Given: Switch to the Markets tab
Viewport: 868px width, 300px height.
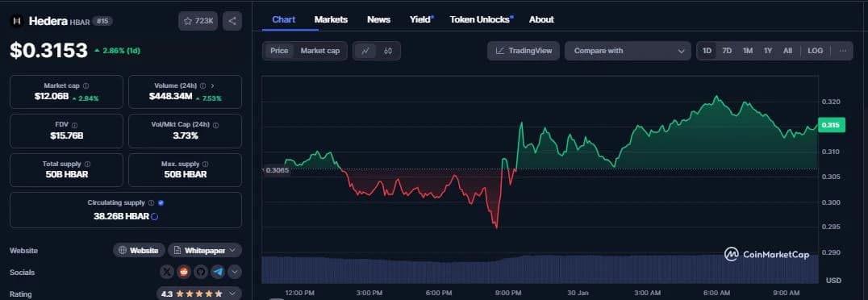Looking at the screenshot, I should tap(331, 19).
